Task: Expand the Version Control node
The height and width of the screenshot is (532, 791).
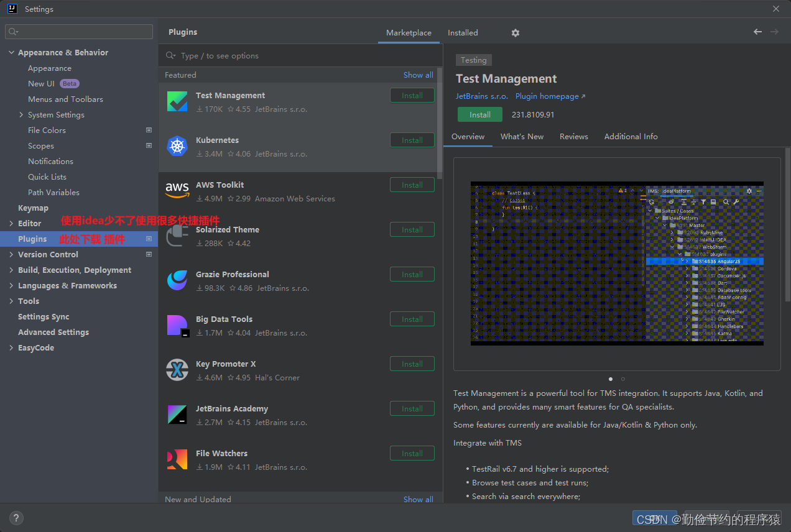Action: 11,255
